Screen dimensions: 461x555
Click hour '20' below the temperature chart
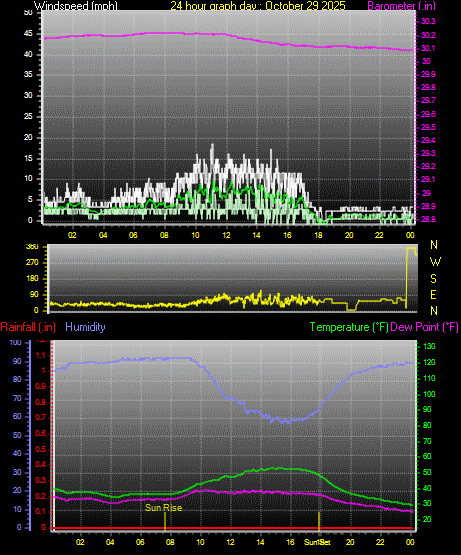coord(350,542)
